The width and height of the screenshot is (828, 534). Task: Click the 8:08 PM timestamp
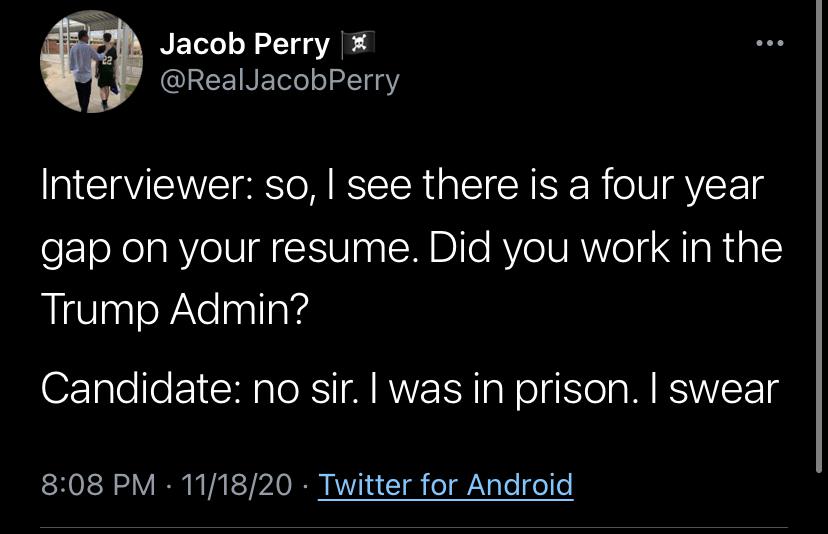click(x=98, y=485)
